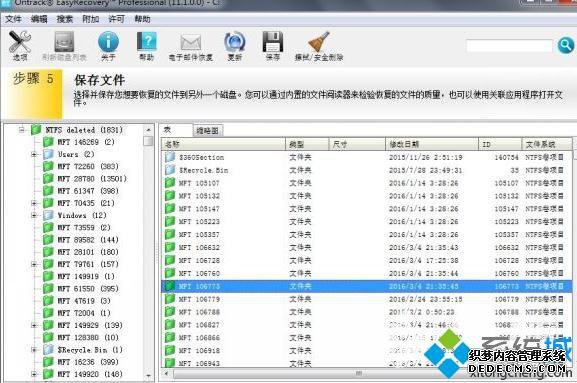Launch 电子邮件恢复 email recovery icon
577x383 pixels.
click(x=191, y=42)
